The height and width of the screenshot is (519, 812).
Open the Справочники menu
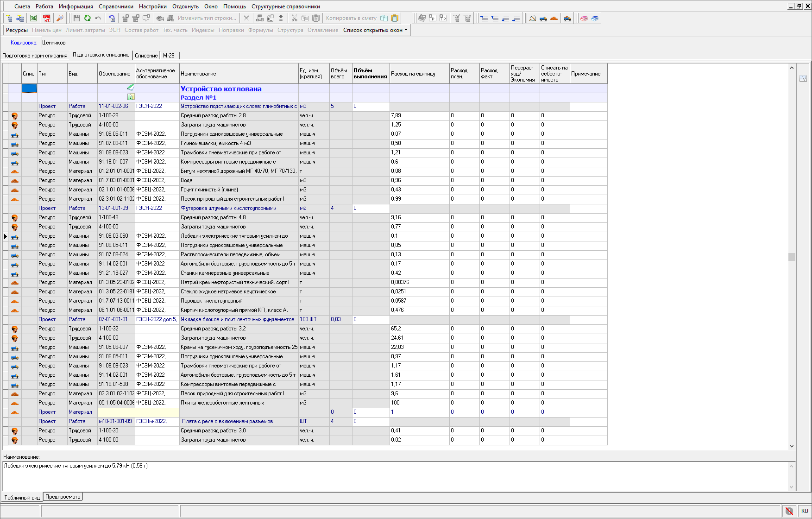[116, 6]
